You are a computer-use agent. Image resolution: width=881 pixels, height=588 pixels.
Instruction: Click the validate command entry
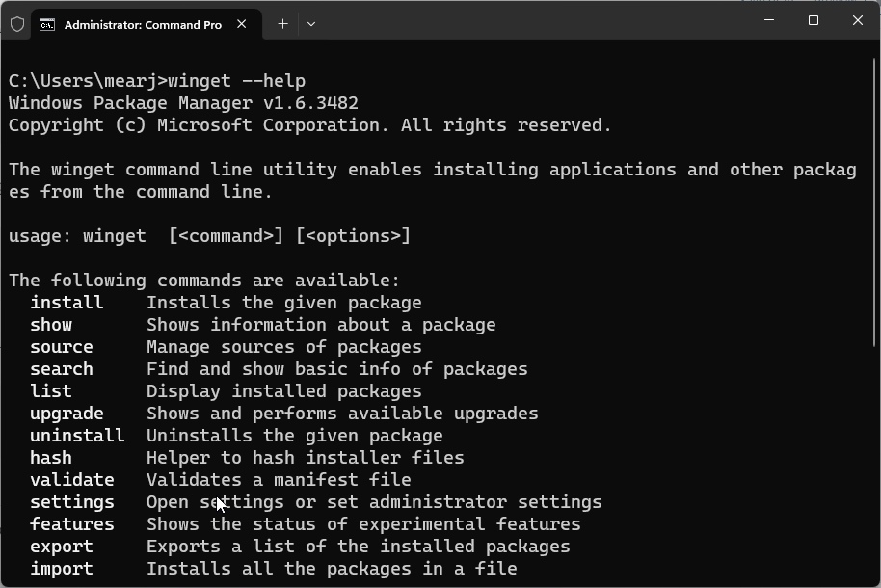71,479
